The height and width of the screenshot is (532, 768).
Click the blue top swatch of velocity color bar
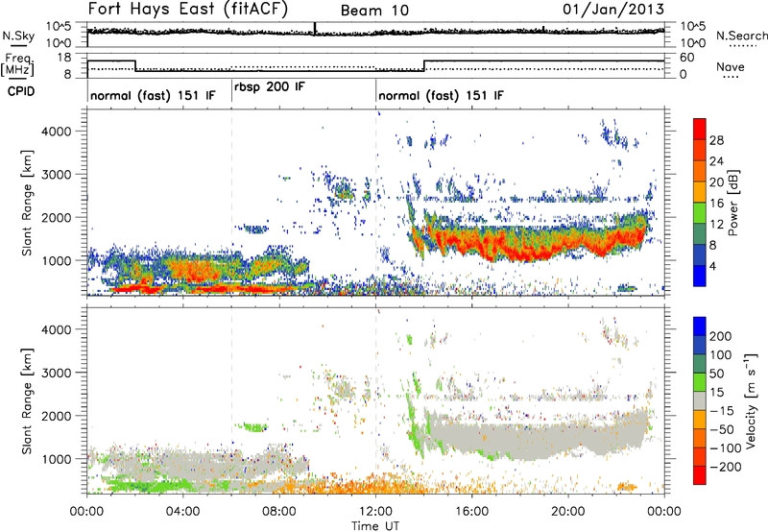pos(700,326)
